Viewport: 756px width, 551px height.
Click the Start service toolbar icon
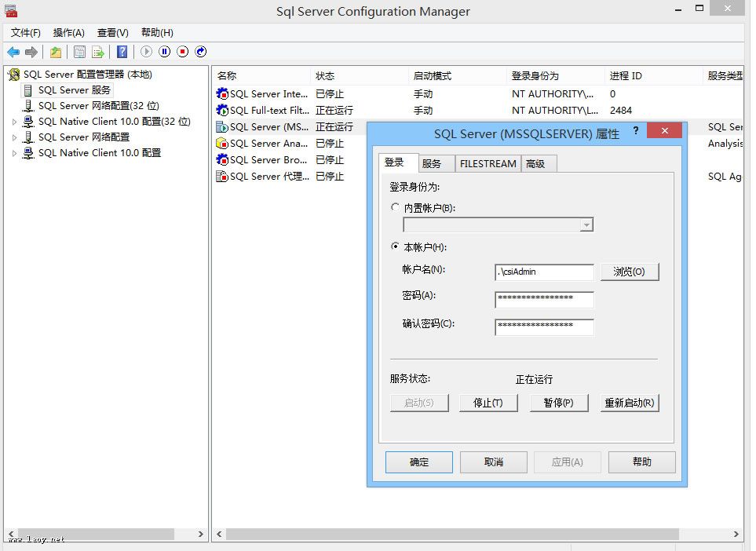147,52
